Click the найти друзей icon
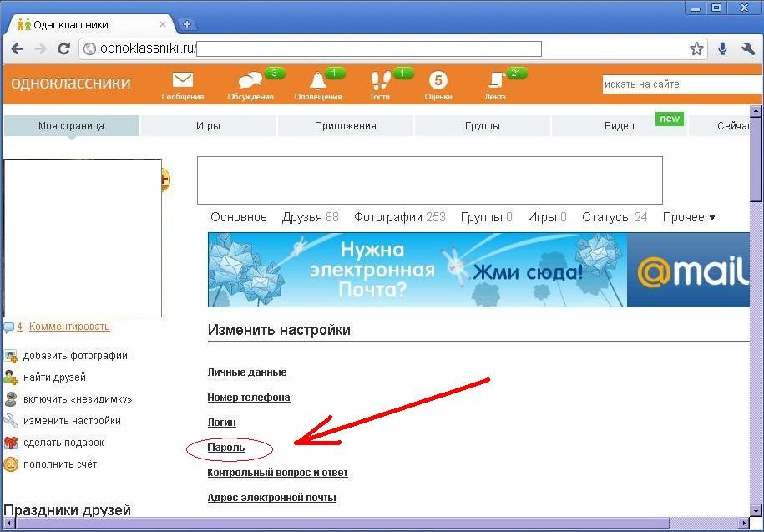Screen dimensions: 764x532 tap(11, 377)
